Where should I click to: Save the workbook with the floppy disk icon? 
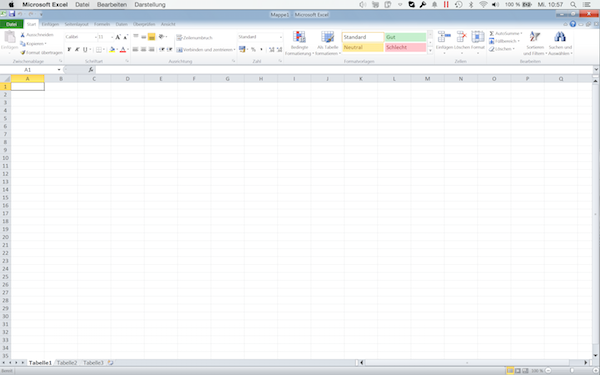[x=12, y=14]
